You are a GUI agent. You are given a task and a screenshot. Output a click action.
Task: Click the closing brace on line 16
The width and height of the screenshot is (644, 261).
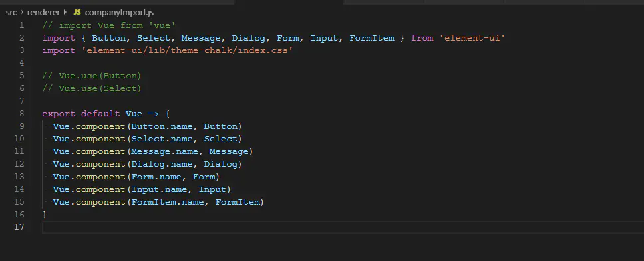coord(45,215)
